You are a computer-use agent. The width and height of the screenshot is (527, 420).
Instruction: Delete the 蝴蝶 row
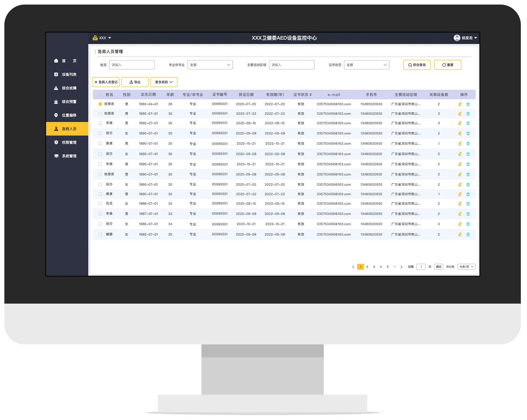[468, 235]
